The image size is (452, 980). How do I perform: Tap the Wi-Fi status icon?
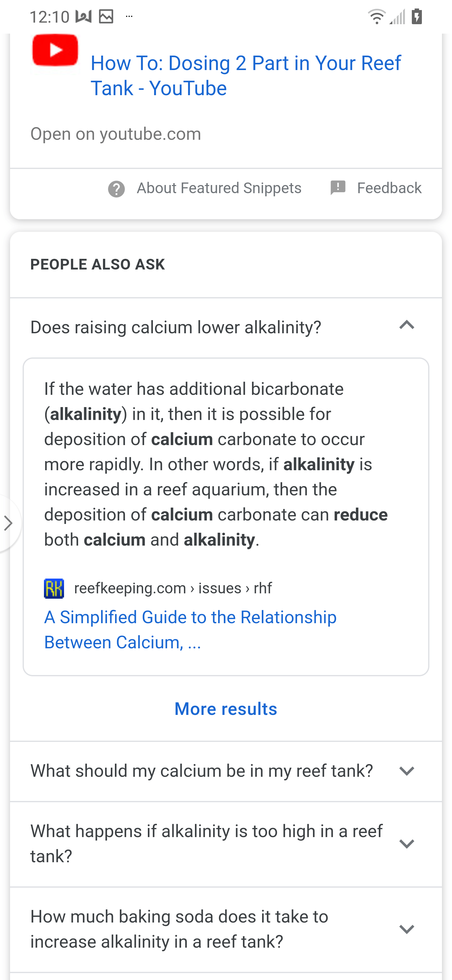click(376, 17)
